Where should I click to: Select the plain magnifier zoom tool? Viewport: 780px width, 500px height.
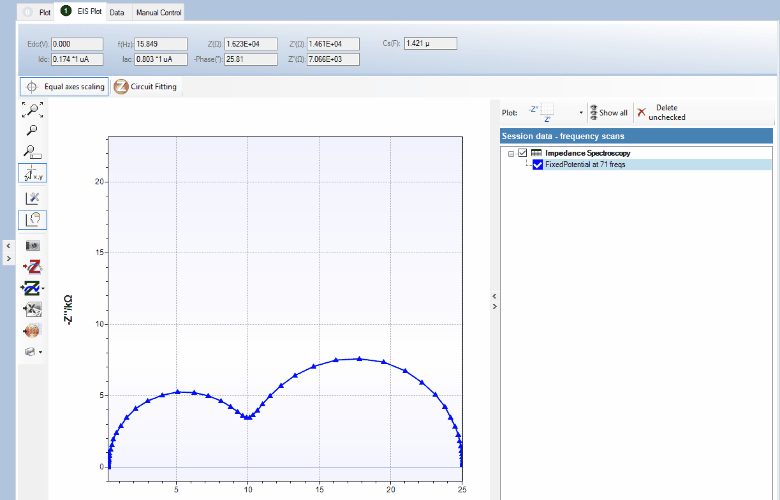pos(32,131)
